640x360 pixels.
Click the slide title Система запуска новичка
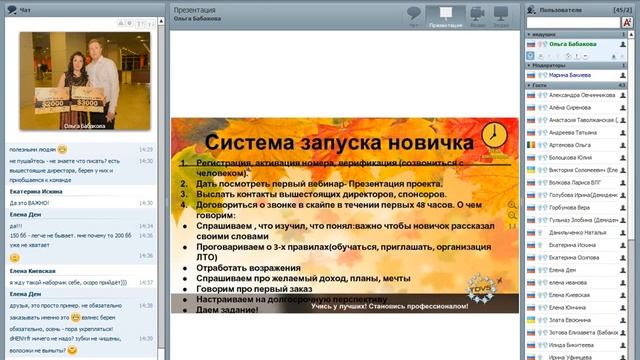point(339,142)
